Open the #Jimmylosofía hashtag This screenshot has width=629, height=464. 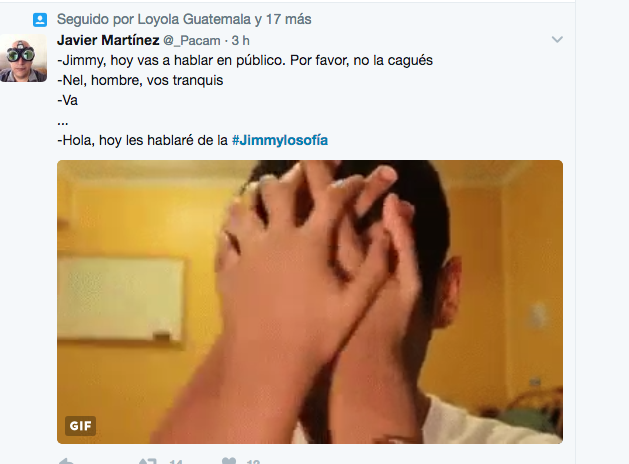[280, 140]
